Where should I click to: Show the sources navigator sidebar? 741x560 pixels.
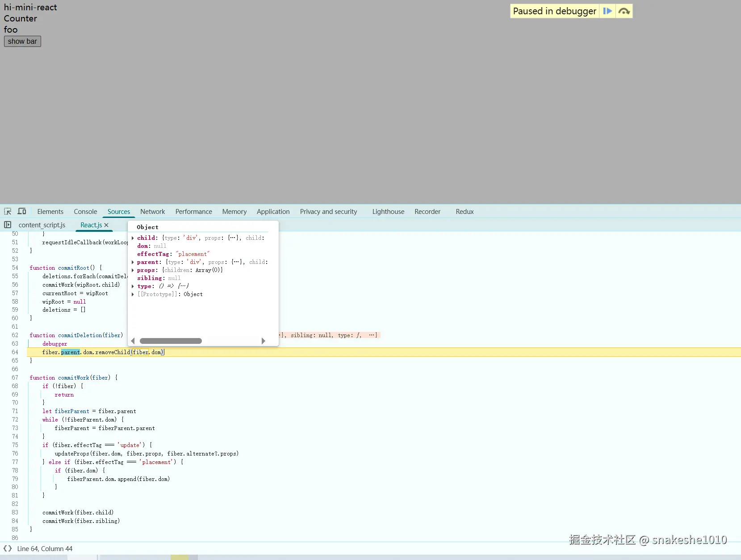pyautogui.click(x=8, y=225)
